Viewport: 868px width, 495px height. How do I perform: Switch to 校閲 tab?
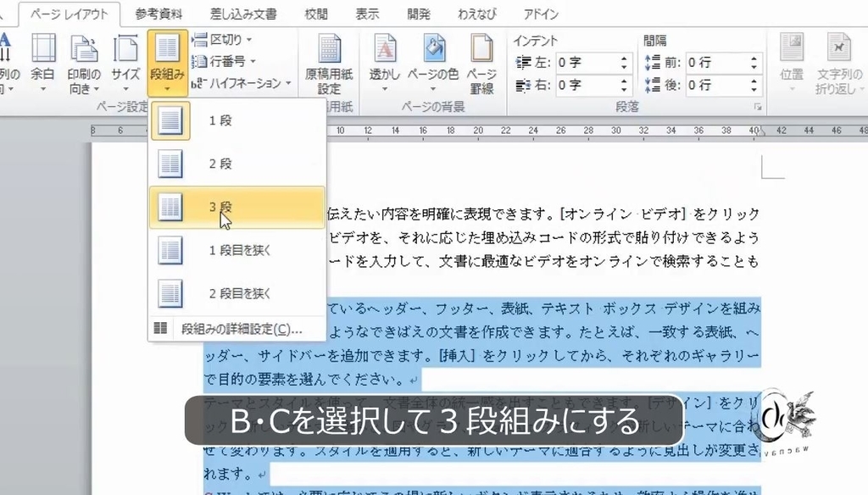(316, 14)
